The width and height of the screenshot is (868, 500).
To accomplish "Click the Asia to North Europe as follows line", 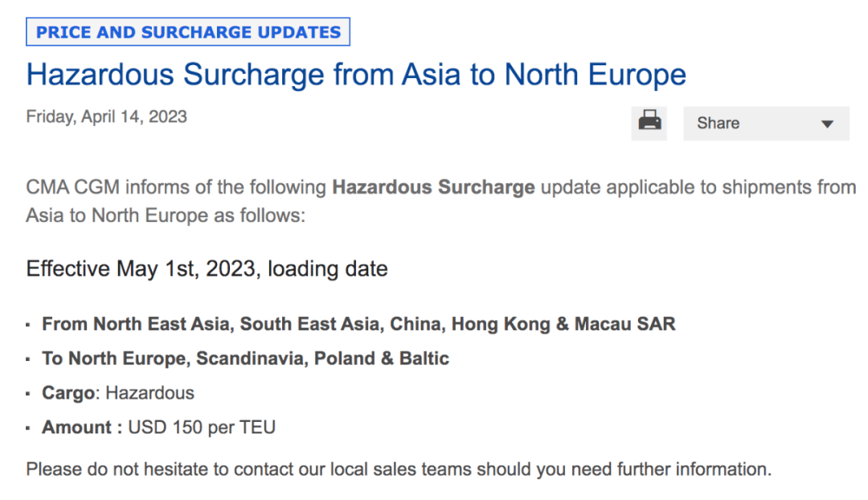I will coord(166,216).
